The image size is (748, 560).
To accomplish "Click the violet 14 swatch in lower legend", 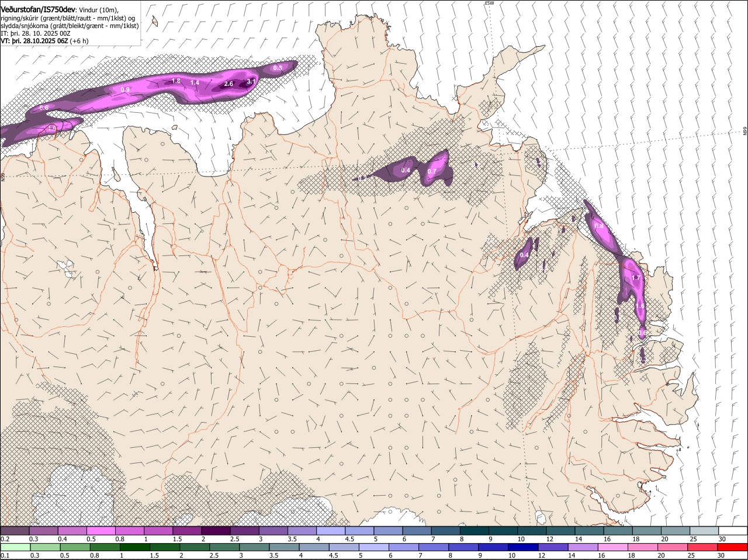I will pyautogui.click(x=583, y=547).
